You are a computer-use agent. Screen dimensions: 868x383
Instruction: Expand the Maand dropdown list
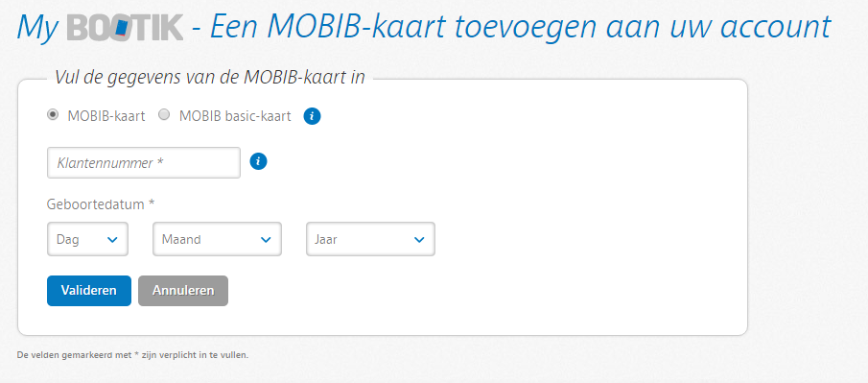(217, 239)
